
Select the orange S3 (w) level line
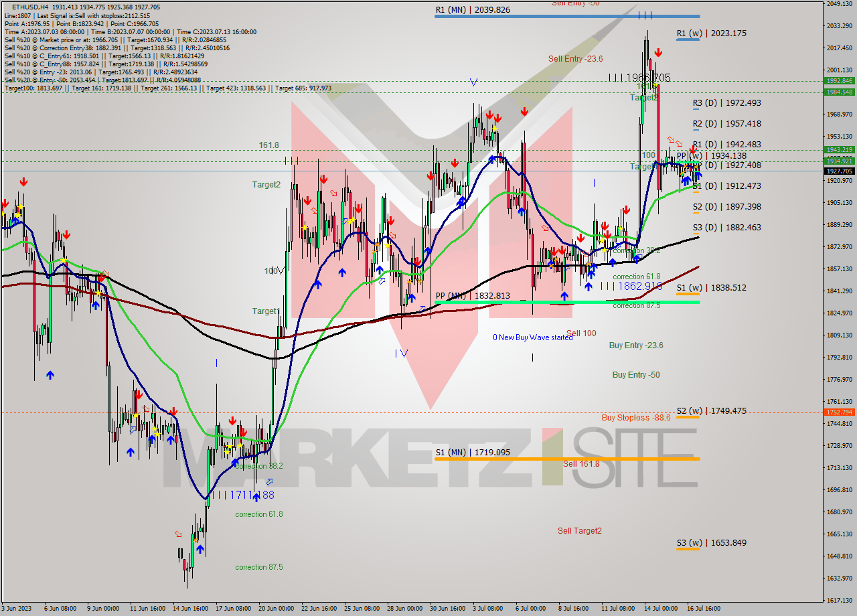point(688,549)
